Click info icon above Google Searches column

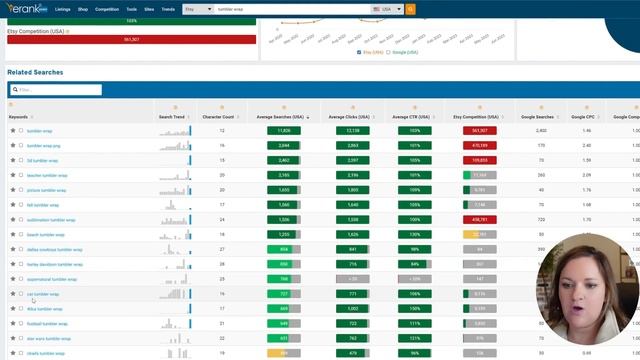(541, 107)
